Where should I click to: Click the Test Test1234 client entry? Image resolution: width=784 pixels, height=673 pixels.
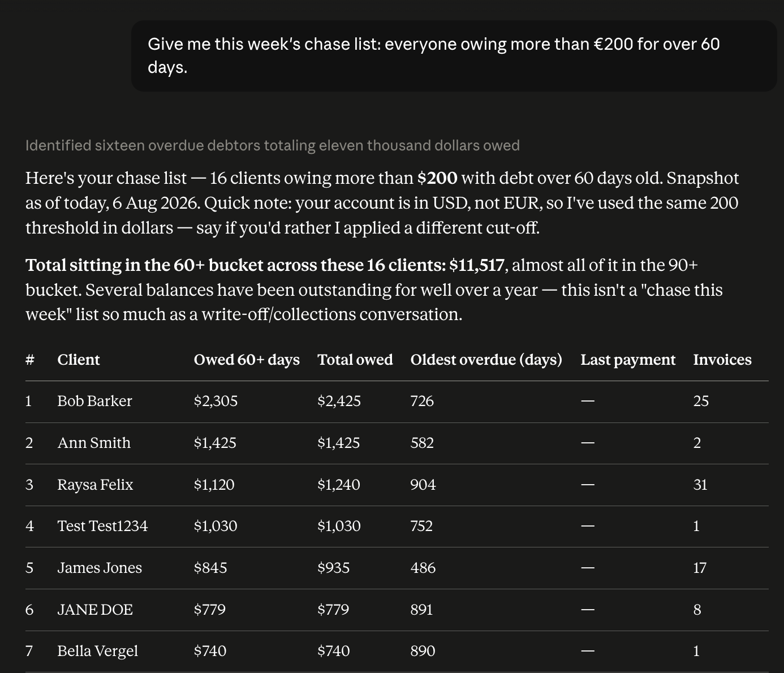(x=102, y=526)
